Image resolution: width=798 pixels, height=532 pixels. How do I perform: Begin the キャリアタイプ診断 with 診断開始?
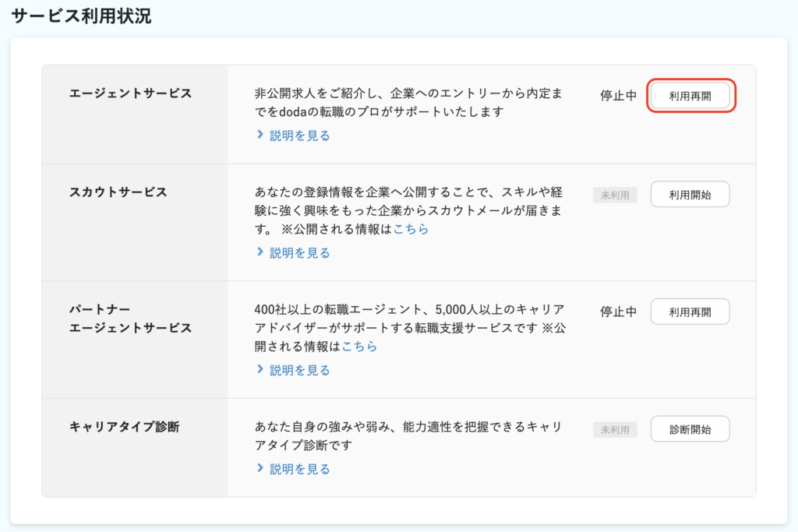[690, 428]
